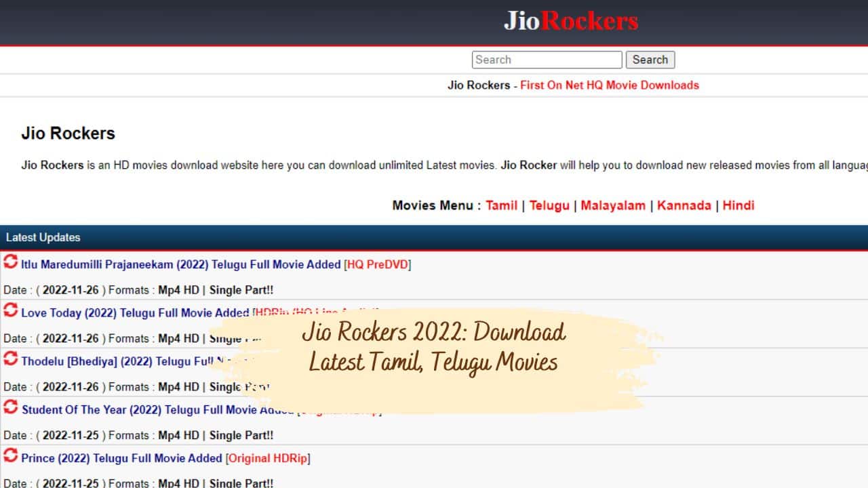Click the refresh icon beside Prince (2022)
The image size is (868, 488).
10,455
